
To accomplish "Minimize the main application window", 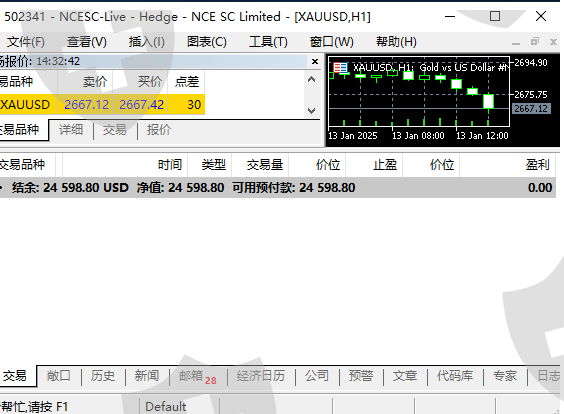I will [450, 16].
